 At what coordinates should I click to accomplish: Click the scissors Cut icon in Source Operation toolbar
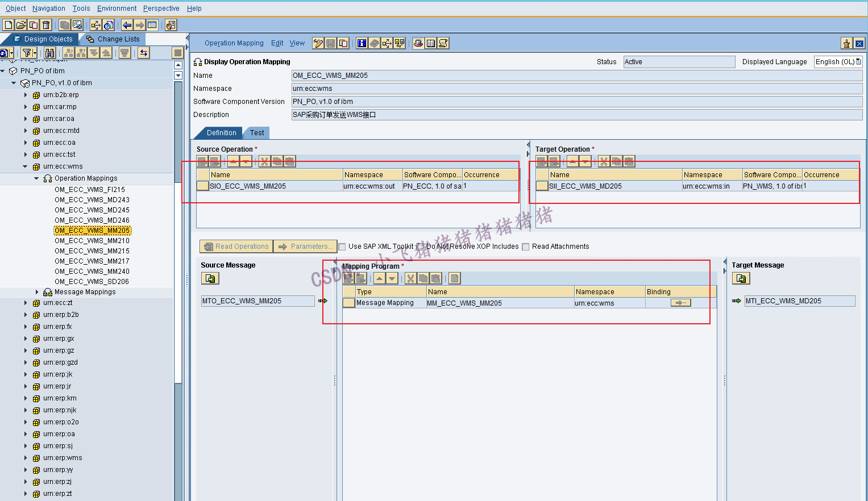point(264,161)
